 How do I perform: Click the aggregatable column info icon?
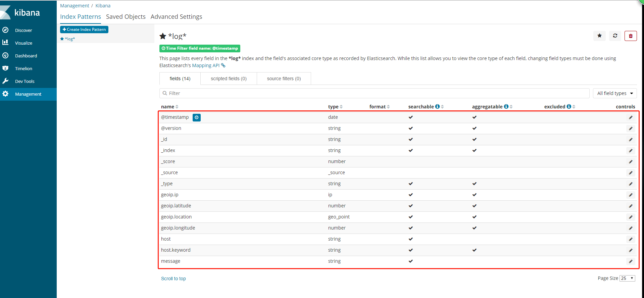[506, 107]
